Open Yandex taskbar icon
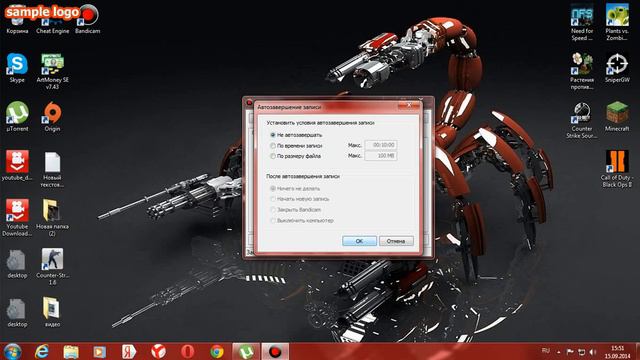 pos(129,351)
